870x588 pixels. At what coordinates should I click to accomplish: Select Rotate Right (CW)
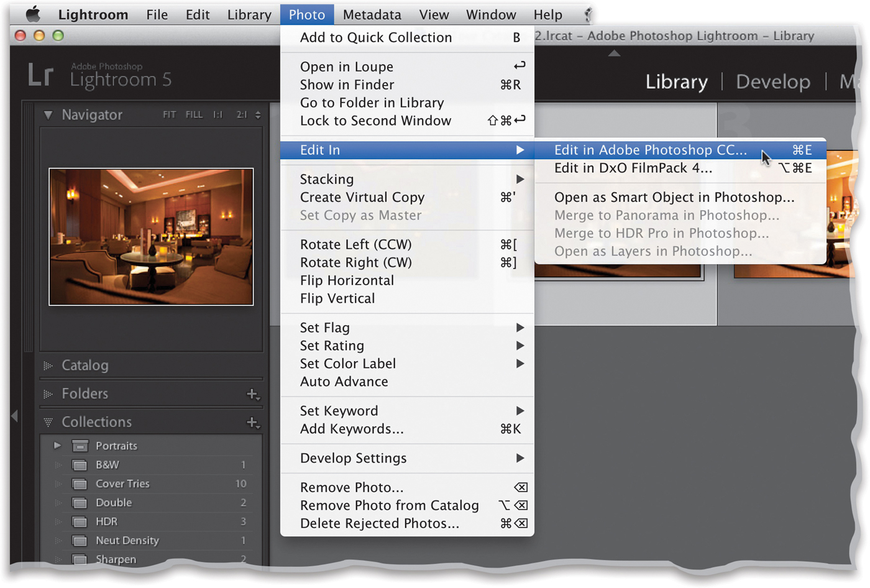pos(407,262)
